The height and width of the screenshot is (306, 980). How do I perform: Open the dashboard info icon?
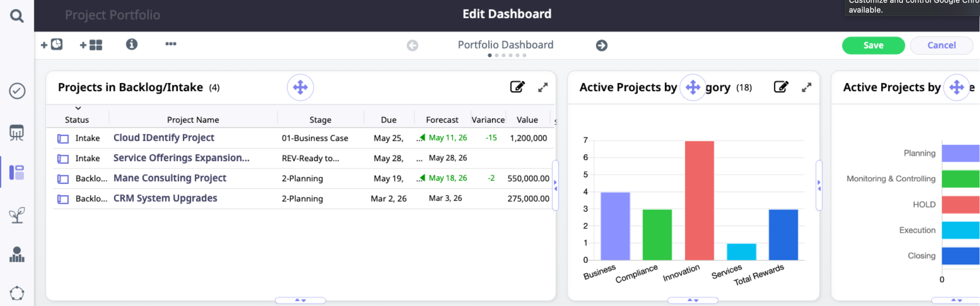(x=132, y=44)
